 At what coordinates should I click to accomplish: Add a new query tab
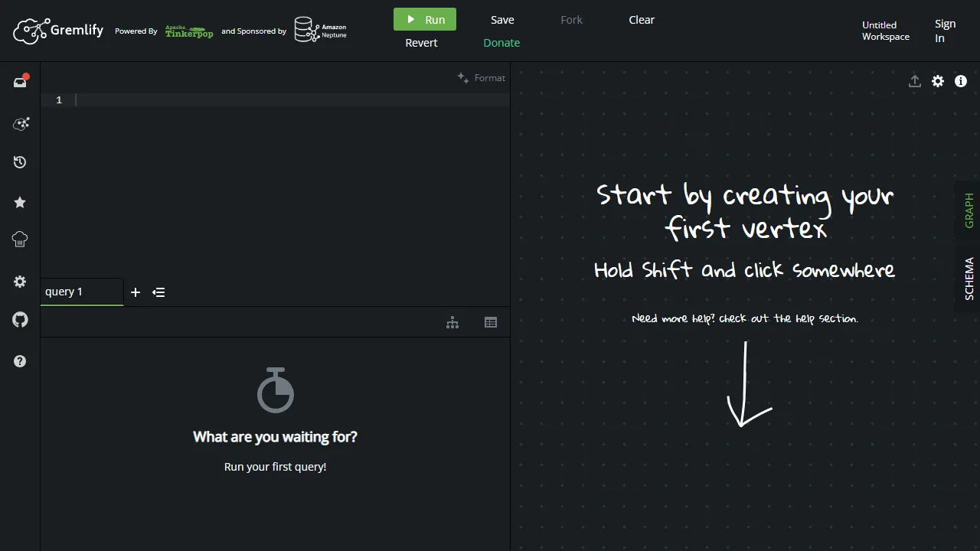click(x=136, y=292)
